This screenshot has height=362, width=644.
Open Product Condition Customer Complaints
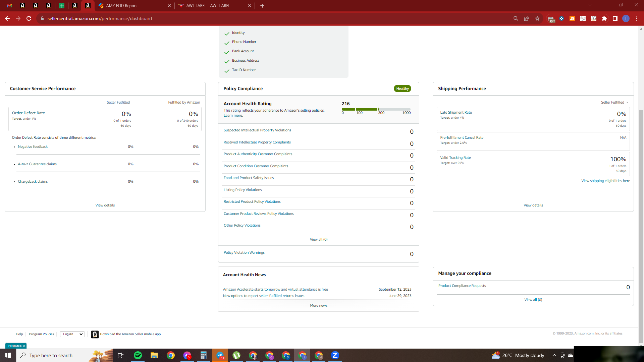[256, 166]
